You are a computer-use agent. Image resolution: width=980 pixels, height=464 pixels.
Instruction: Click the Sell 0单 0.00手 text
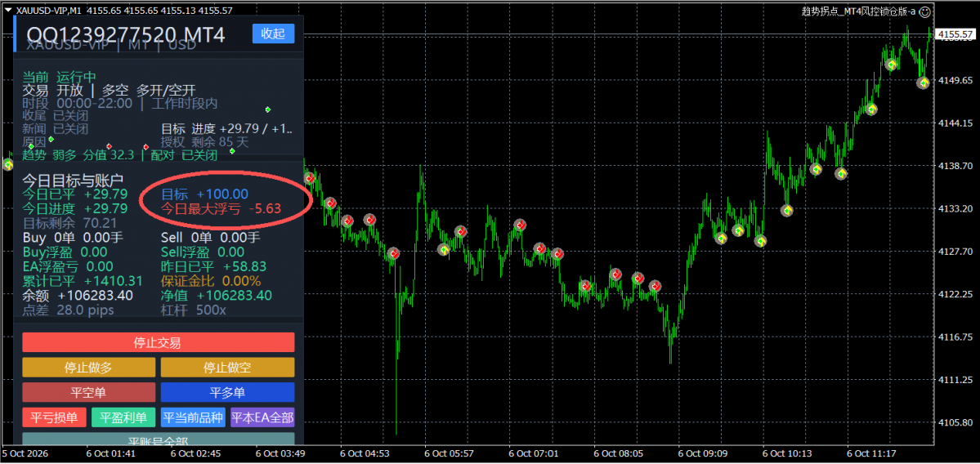tap(211, 237)
